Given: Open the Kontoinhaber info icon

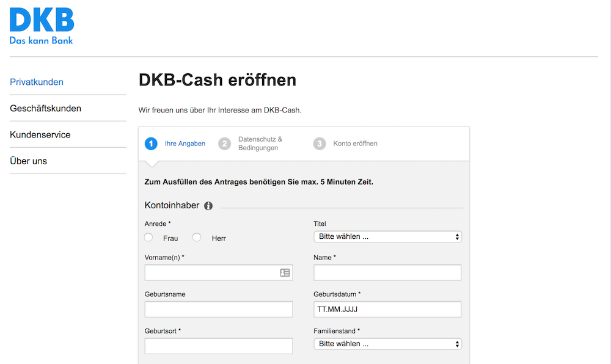Looking at the screenshot, I should [208, 206].
